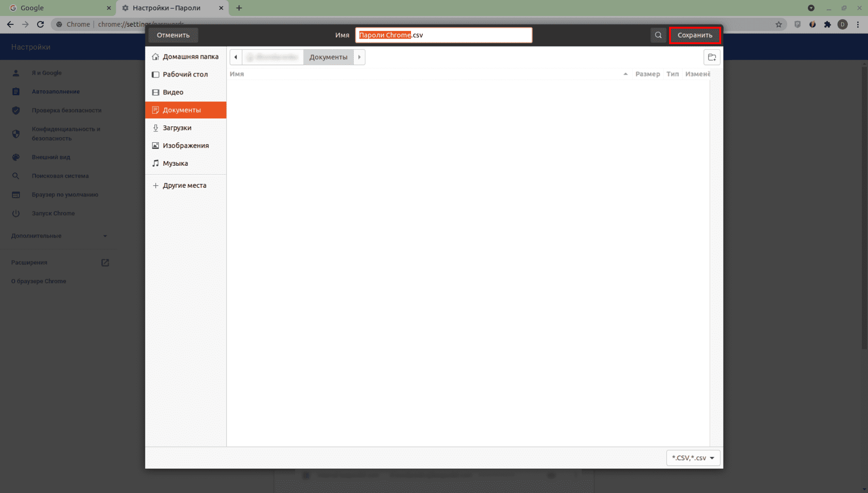The width and height of the screenshot is (868, 493).
Task: Open the *.CSV file type dropdown
Action: click(693, 458)
